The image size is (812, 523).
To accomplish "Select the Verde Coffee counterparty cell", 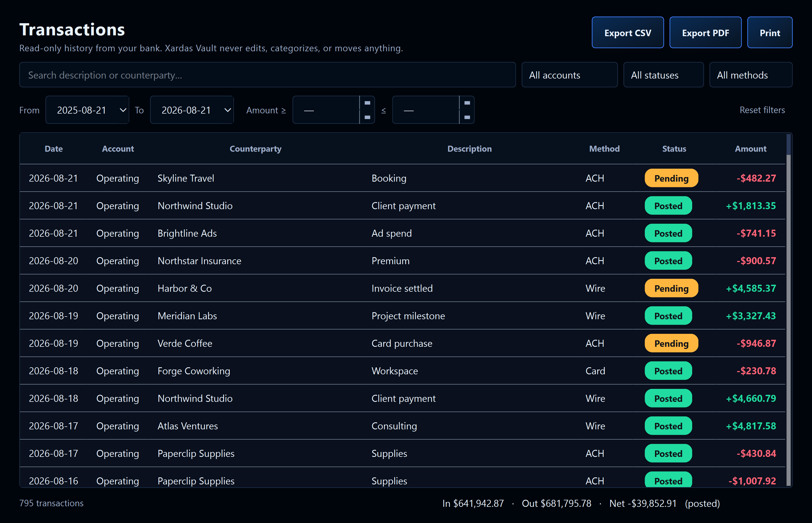I will click(255, 343).
